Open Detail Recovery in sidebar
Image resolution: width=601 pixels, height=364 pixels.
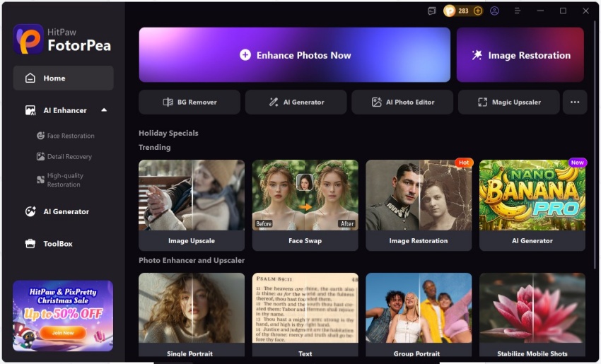click(64, 156)
